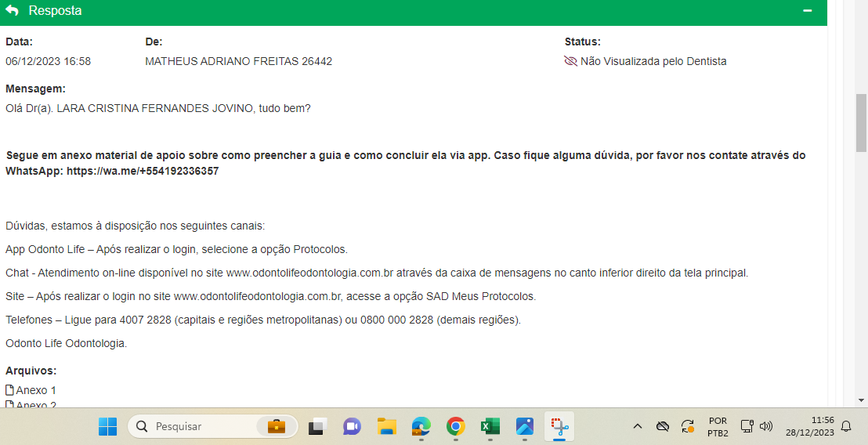This screenshot has width=868, height=445.
Task: Open the Anexo 1 attachment
Action: 36,390
